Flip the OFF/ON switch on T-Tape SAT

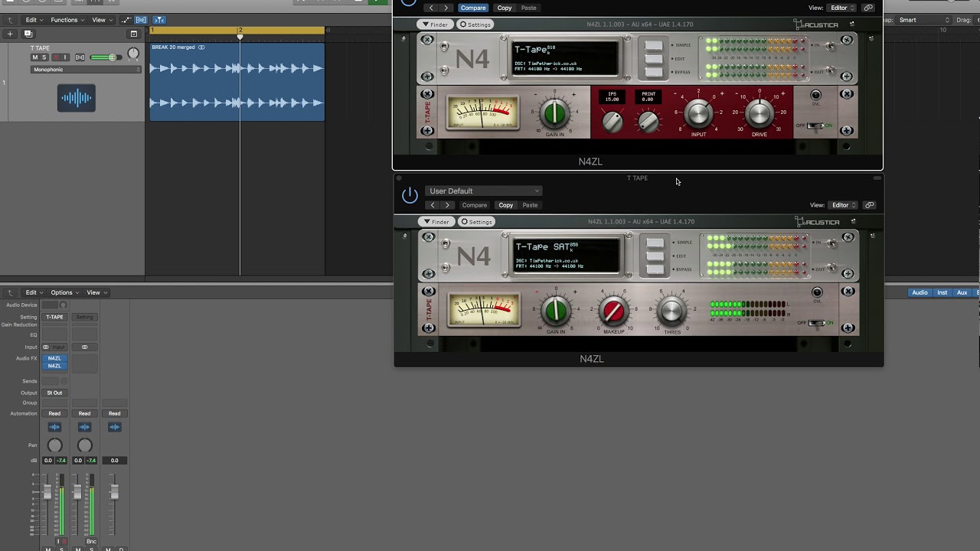tap(818, 323)
